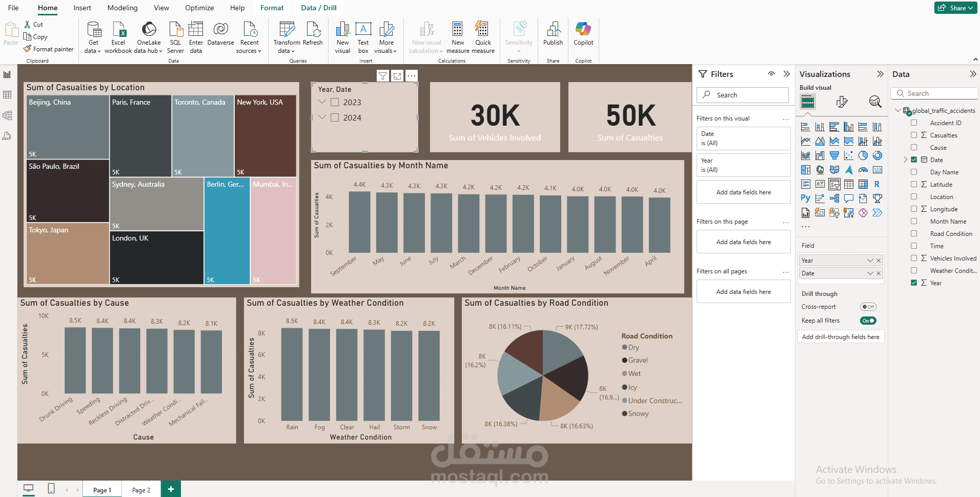Open the Modeling ribbon tab
This screenshot has width=980, height=497.
[122, 8]
